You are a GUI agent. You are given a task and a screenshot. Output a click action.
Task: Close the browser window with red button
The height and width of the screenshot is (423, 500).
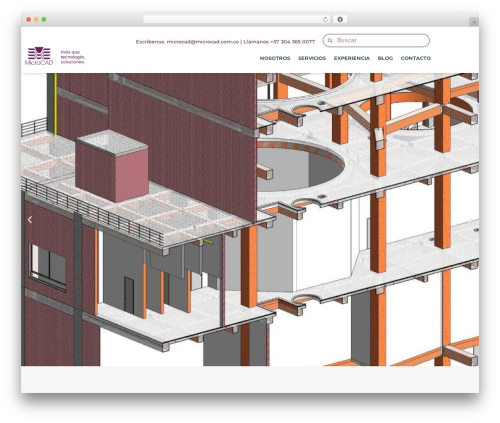pos(29,20)
